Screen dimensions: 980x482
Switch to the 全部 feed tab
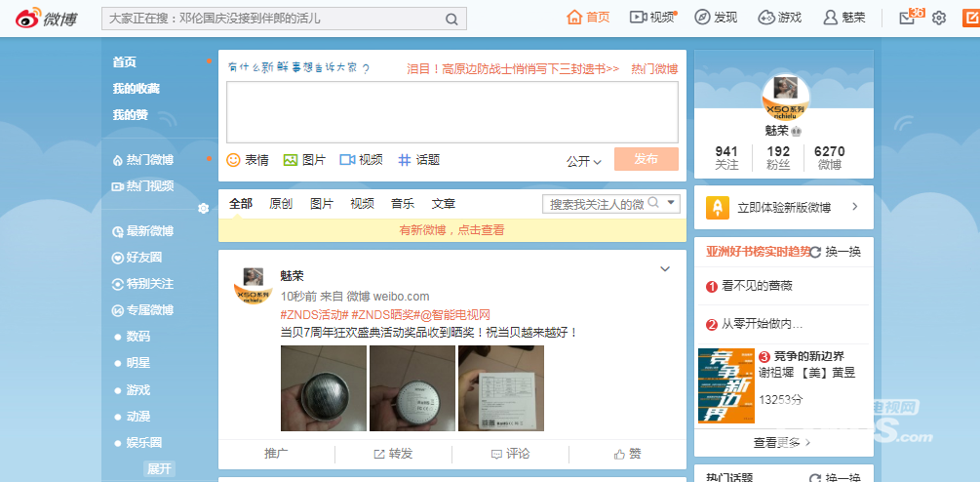pyautogui.click(x=241, y=204)
